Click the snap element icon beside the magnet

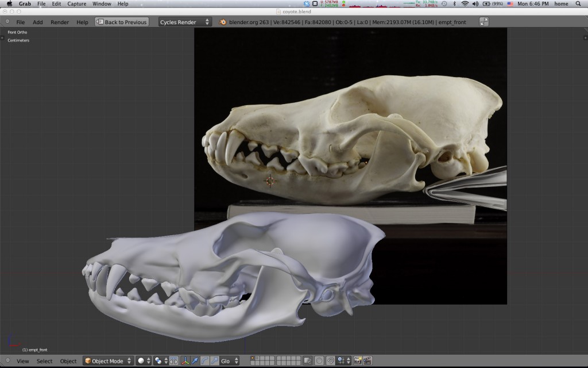[341, 361]
